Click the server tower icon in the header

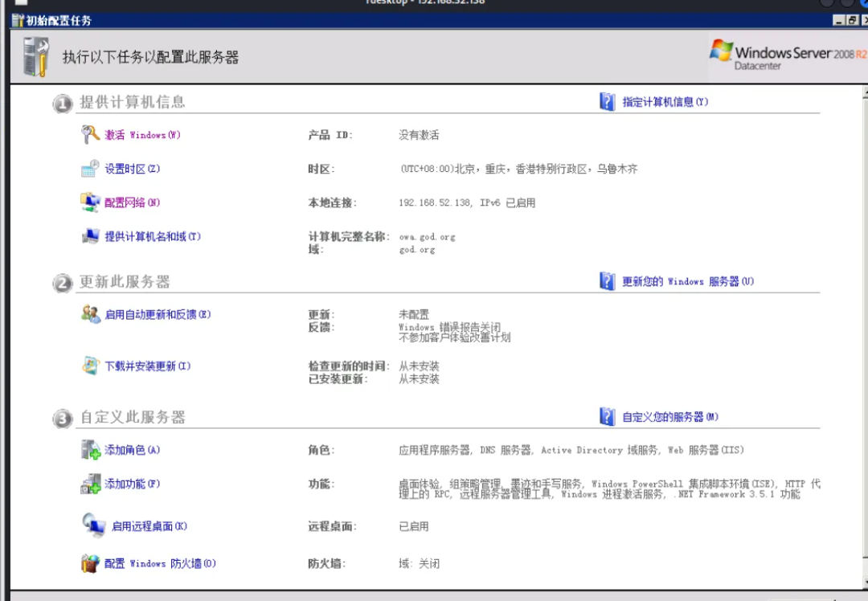36,56
